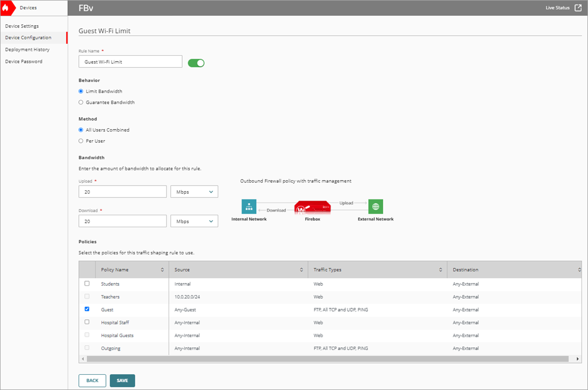
Task: Click the Internal Network icon in the diagram
Action: click(249, 207)
